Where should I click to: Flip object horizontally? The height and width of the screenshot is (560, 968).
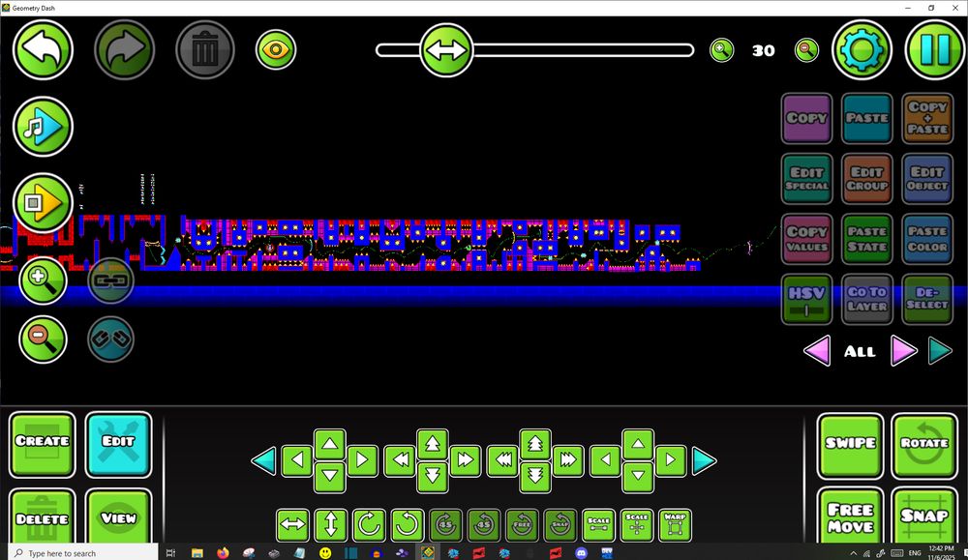[292, 525]
